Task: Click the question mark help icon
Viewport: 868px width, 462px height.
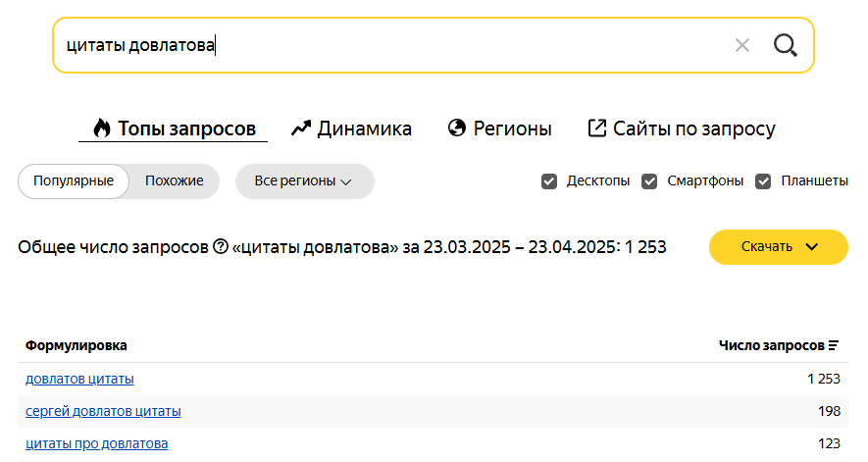Action: tap(221, 246)
